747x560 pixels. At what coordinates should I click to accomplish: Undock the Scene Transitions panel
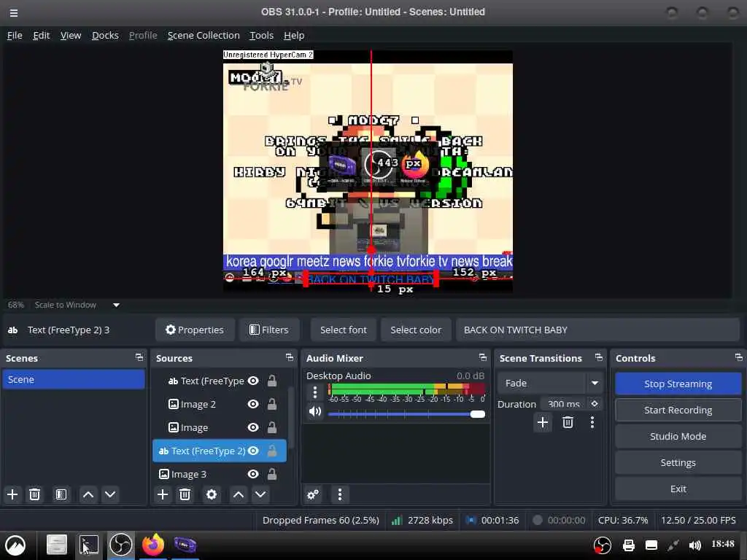[599, 357]
